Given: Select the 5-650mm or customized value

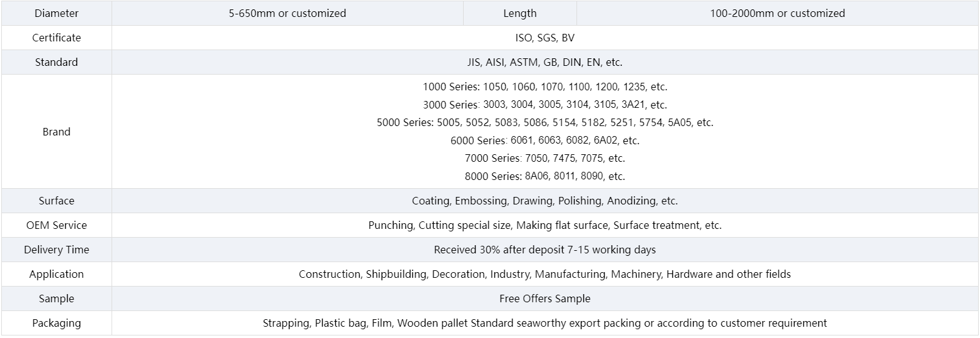Looking at the screenshot, I should (288, 13).
